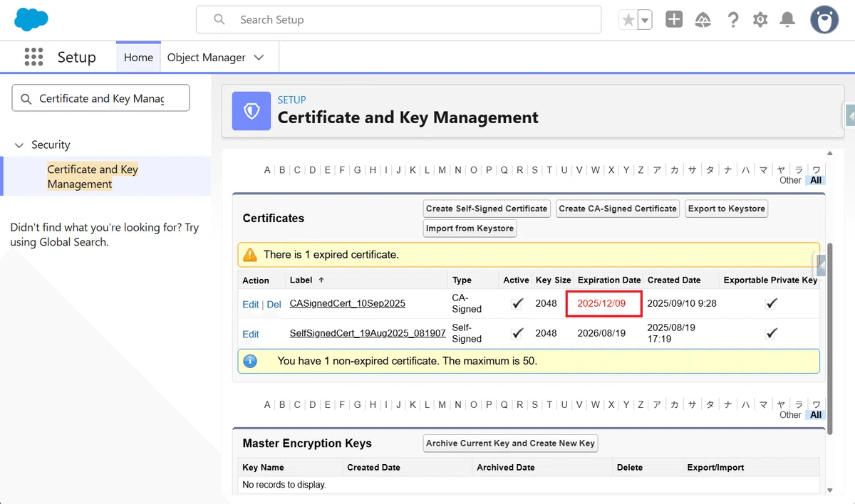Click the Active checkmark for CASignedCert_10Sep2025
The height and width of the screenshot is (504, 855).
pos(518,303)
